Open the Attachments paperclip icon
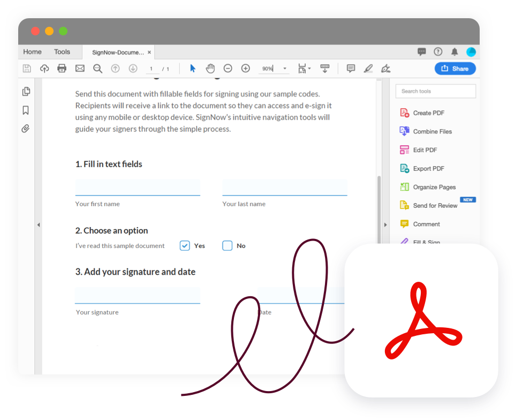The height and width of the screenshot is (420, 515). [26, 129]
